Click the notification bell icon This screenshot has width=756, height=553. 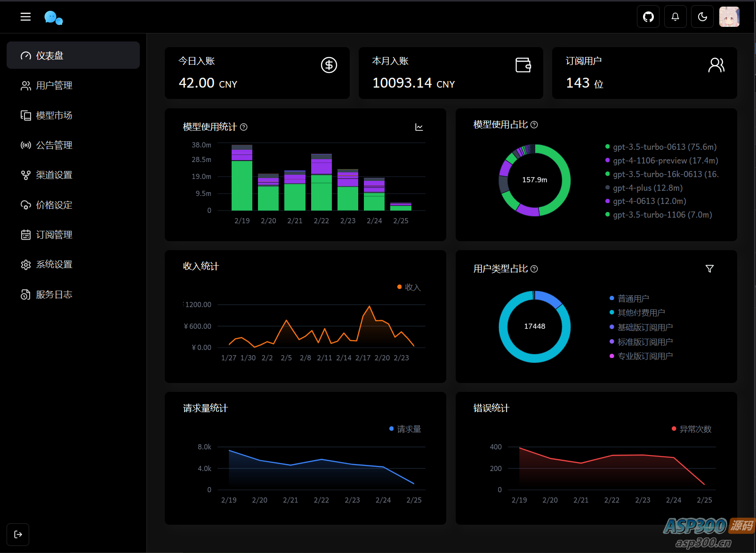pos(675,17)
